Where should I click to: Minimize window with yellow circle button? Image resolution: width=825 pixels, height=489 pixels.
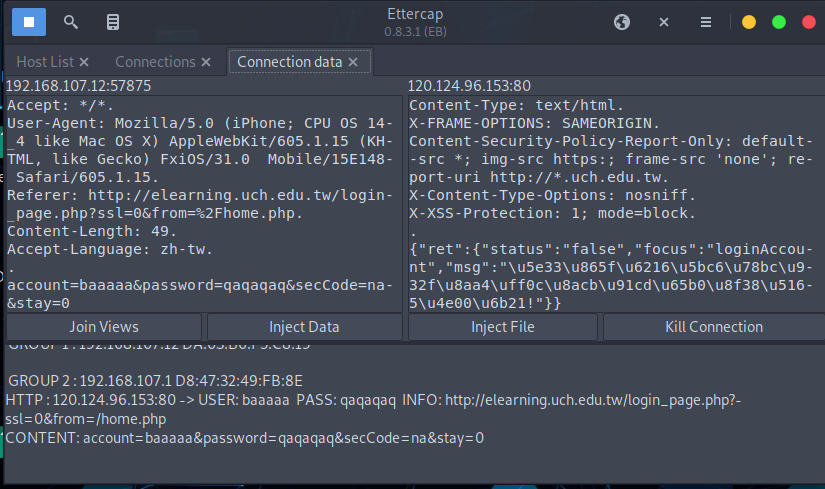coord(749,22)
